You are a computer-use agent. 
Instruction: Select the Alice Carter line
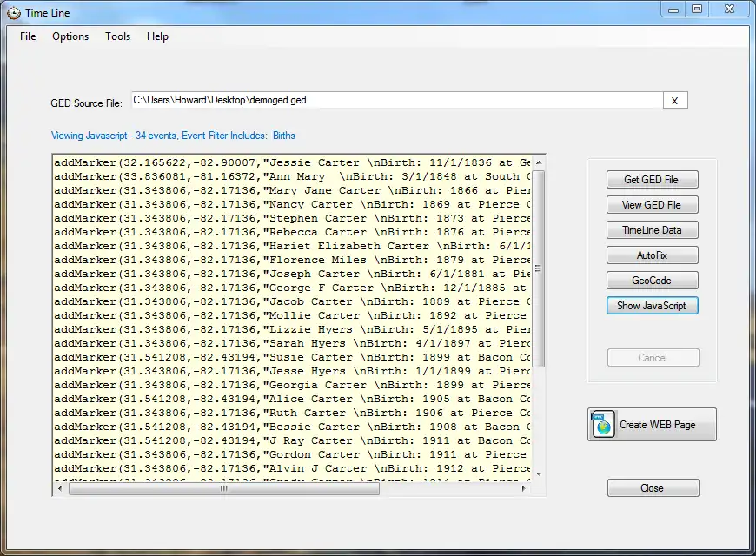(x=292, y=400)
